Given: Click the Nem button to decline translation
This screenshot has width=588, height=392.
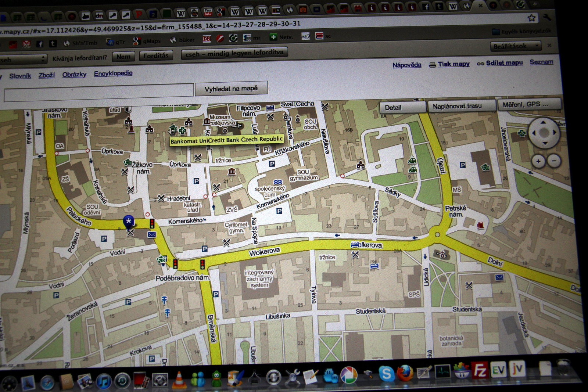Looking at the screenshot, I should click(123, 57).
